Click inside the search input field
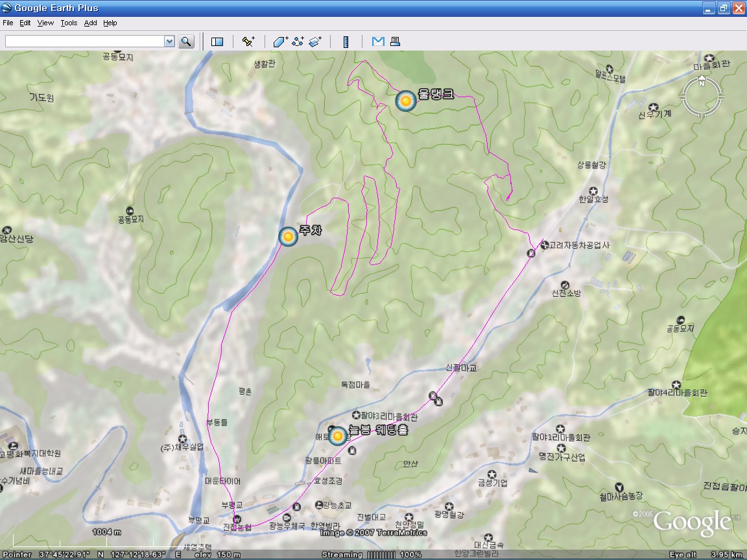The image size is (747, 560). pyautogui.click(x=85, y=41)
